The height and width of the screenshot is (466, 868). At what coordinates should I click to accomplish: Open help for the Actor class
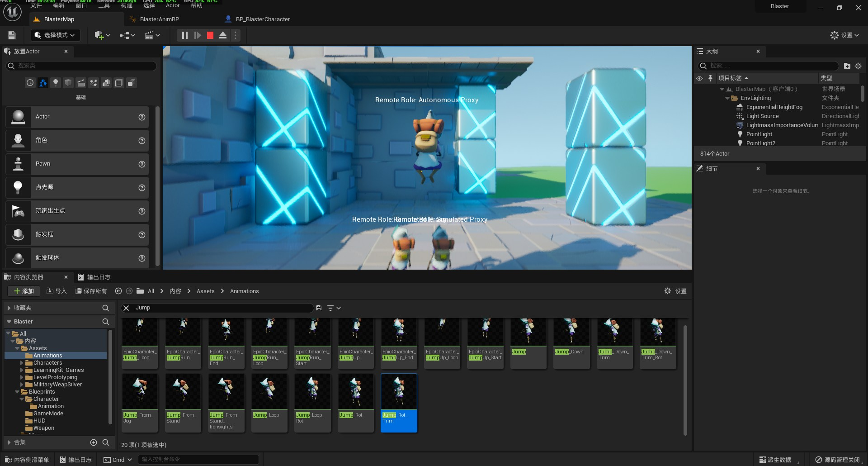(x=142, y=117)
